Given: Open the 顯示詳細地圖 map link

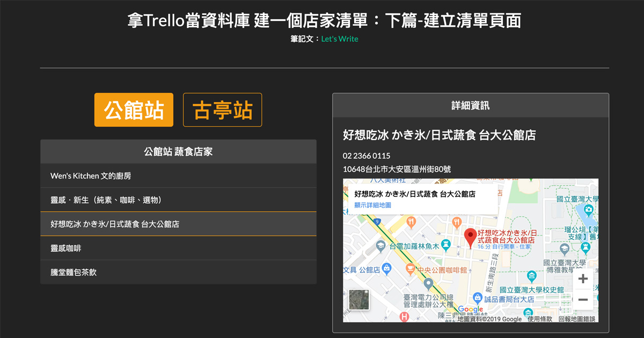Looking at the screenshot, I should click(x=373, y=203).
